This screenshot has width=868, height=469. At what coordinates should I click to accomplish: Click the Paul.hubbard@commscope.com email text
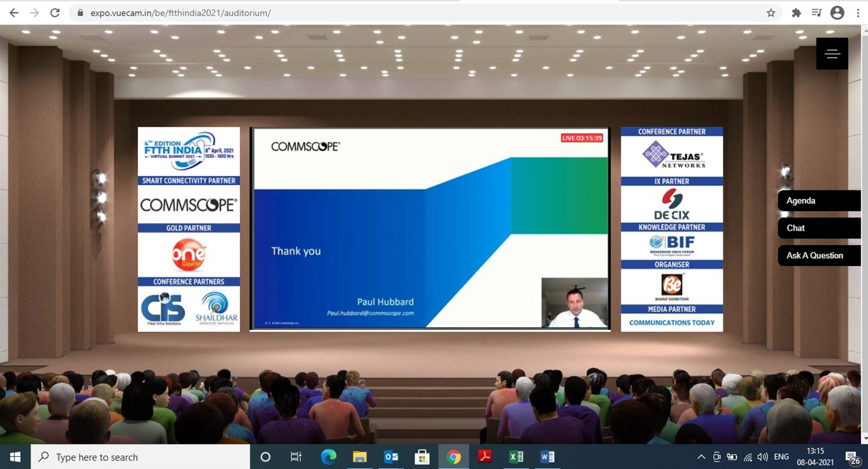click(370, 313)
